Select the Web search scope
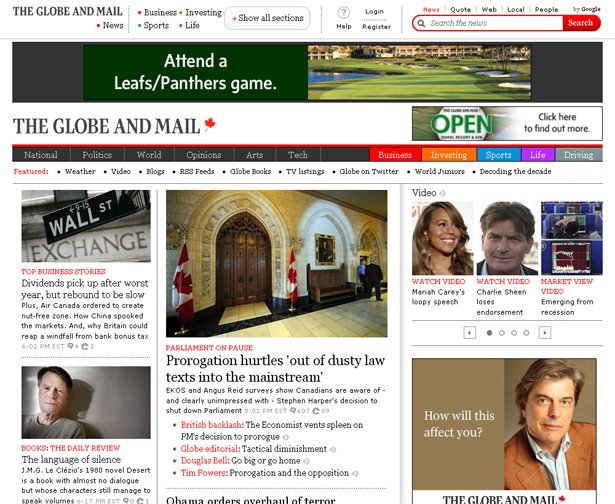 (489, 9)
